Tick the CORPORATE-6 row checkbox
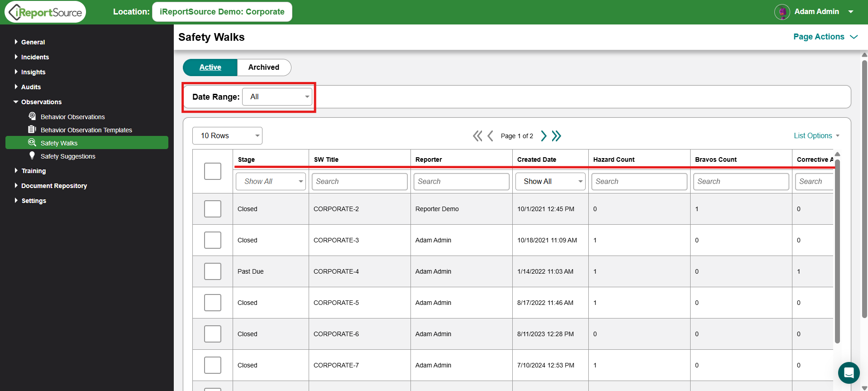 coord(213,334)
